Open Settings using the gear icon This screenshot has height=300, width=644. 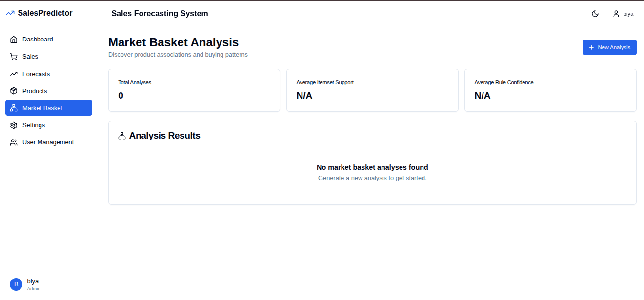[x=14, y=125]
